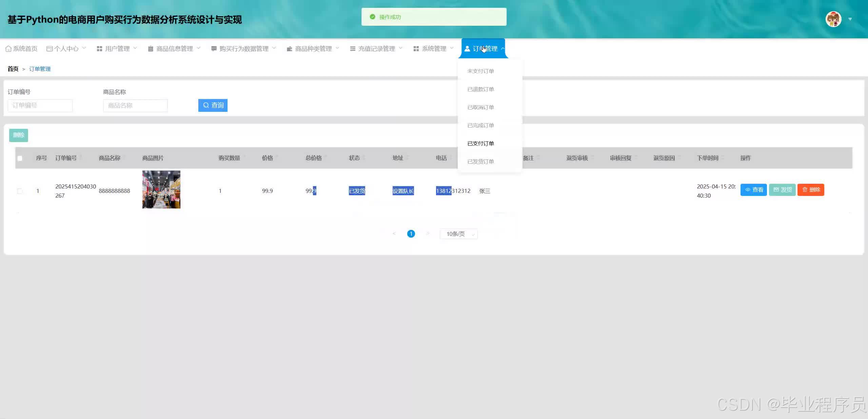The image size is (868, 419).
Task: Click the grid icon for 用户管理
Action: coord(99,49)
